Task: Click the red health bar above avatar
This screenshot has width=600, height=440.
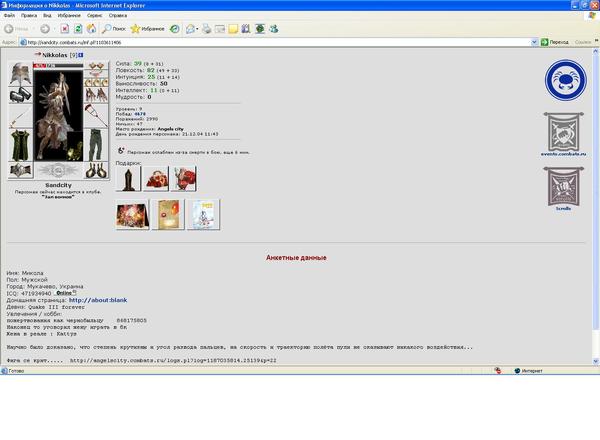Action: pyautogui.click(x=58, y=66)
